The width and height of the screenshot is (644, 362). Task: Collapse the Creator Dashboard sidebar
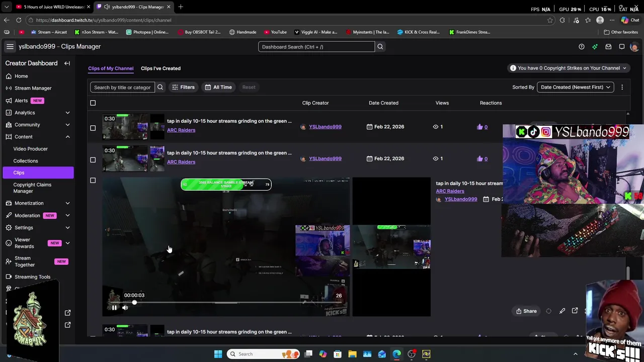click(67, 63)
